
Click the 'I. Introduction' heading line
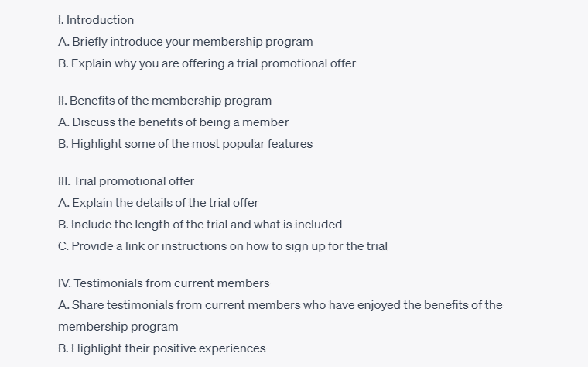point(96,20)
